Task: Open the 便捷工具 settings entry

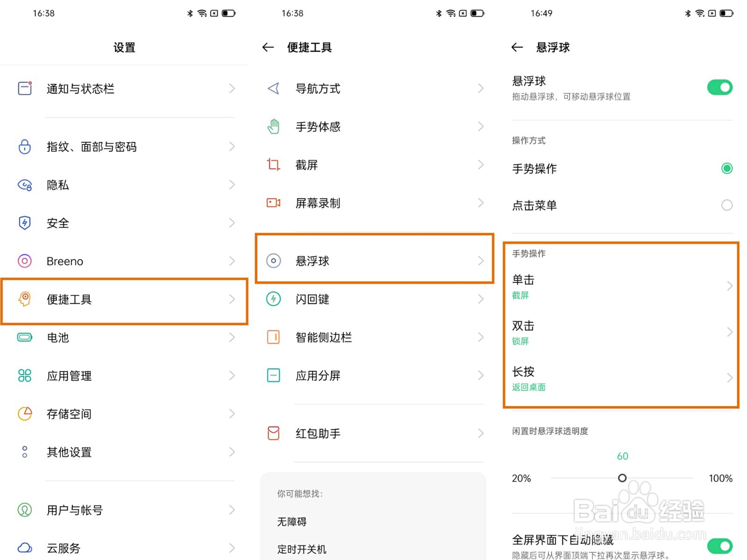Action: [124, 300]
